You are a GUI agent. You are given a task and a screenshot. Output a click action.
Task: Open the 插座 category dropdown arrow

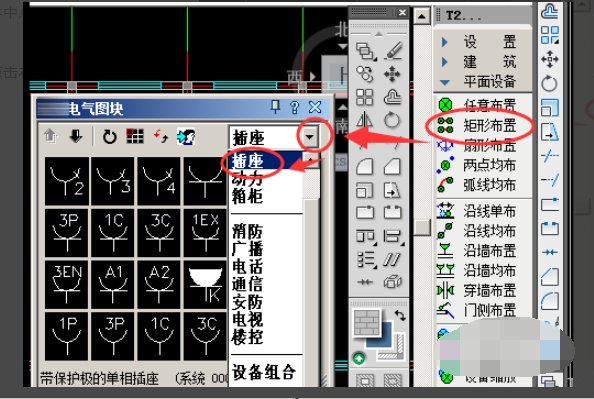click(310, 137)
